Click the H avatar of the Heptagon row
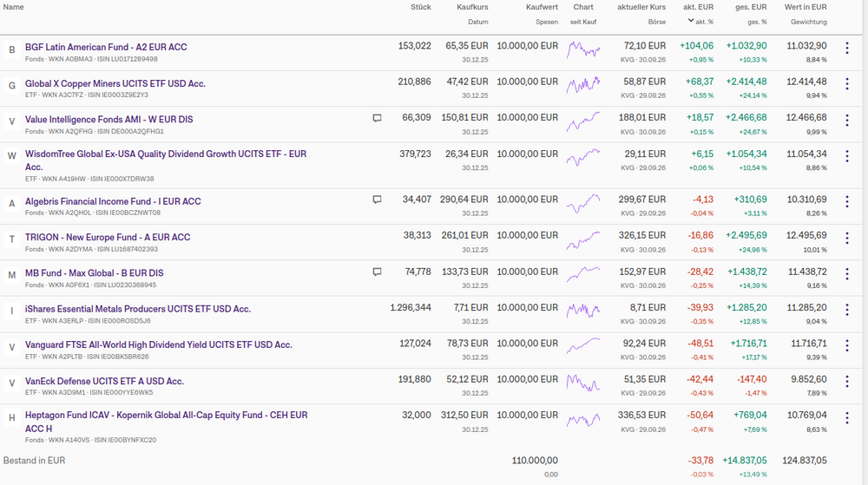Image resolution: width=868 pixels, height=485 pixels. (11, 418)
